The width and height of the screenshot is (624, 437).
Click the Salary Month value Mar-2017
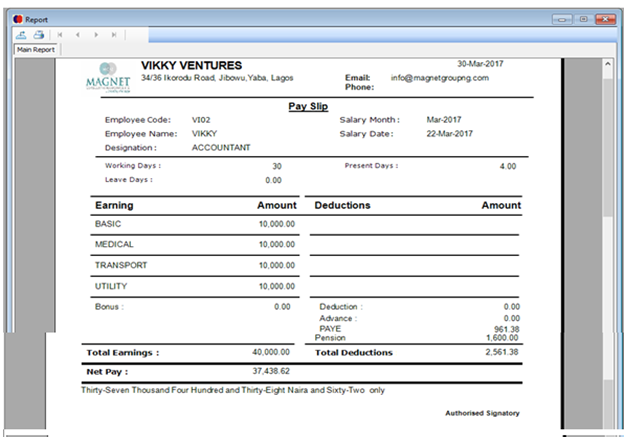click(x=444, y=120)
